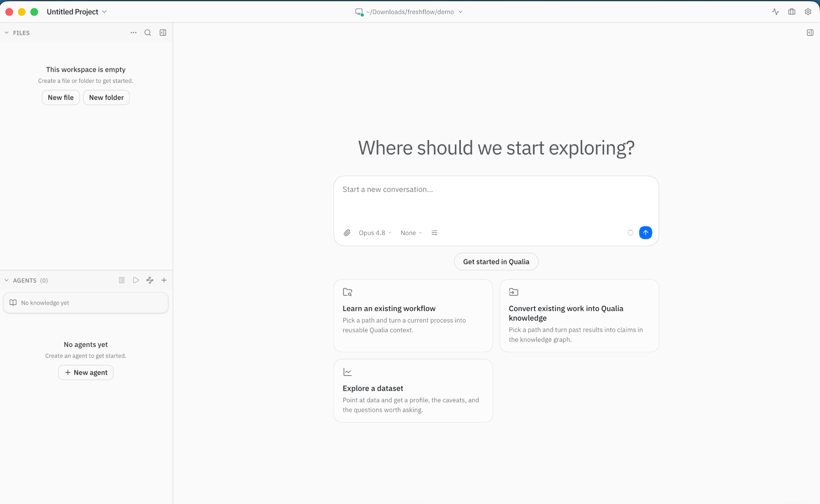This screenshot has width=820, height=504.
Task: Click the AGENTS (0) section label
Action: [30, 280]
